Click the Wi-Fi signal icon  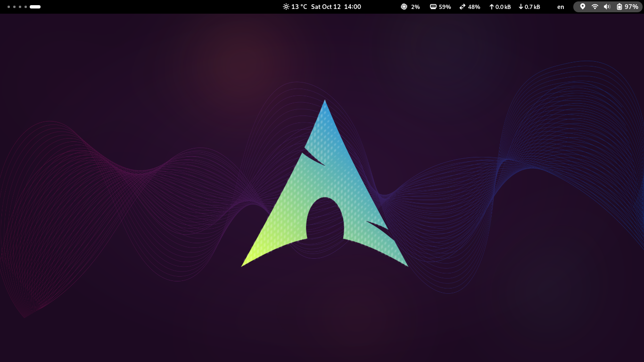(595, 7)
